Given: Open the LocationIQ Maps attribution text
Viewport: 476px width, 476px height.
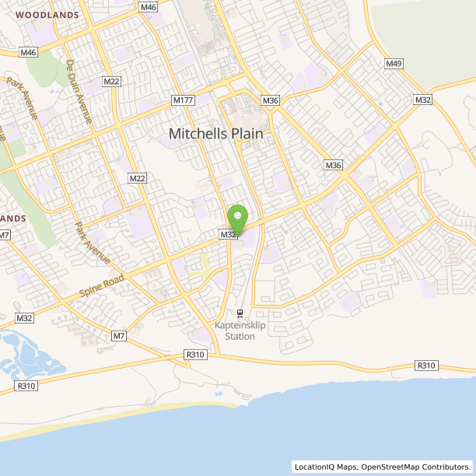Looking at the screenshot, I should pyautogui.click(x=383, y=467).
